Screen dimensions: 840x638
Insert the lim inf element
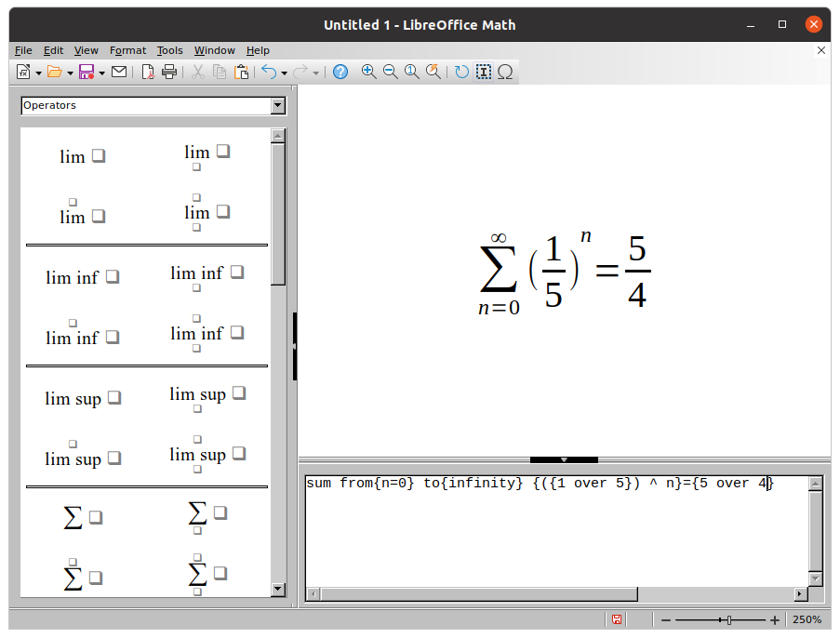[x=83, y=277]
